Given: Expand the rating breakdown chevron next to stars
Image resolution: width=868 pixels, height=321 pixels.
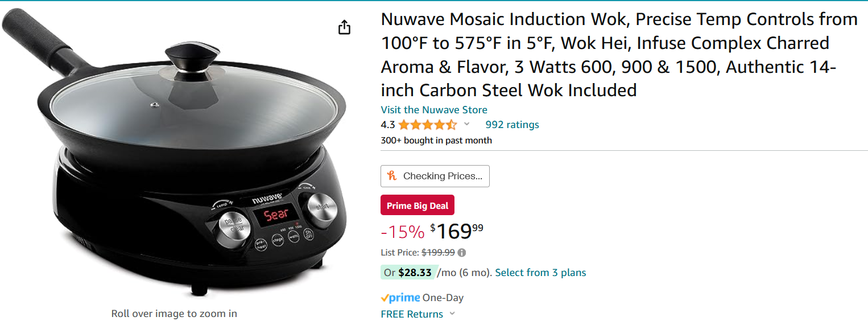Looking at the screenshot, I should click(x=467, y=124).
